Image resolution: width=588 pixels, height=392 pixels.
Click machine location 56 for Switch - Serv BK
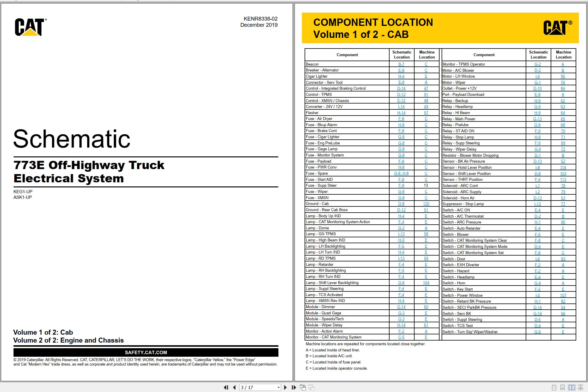563,313
